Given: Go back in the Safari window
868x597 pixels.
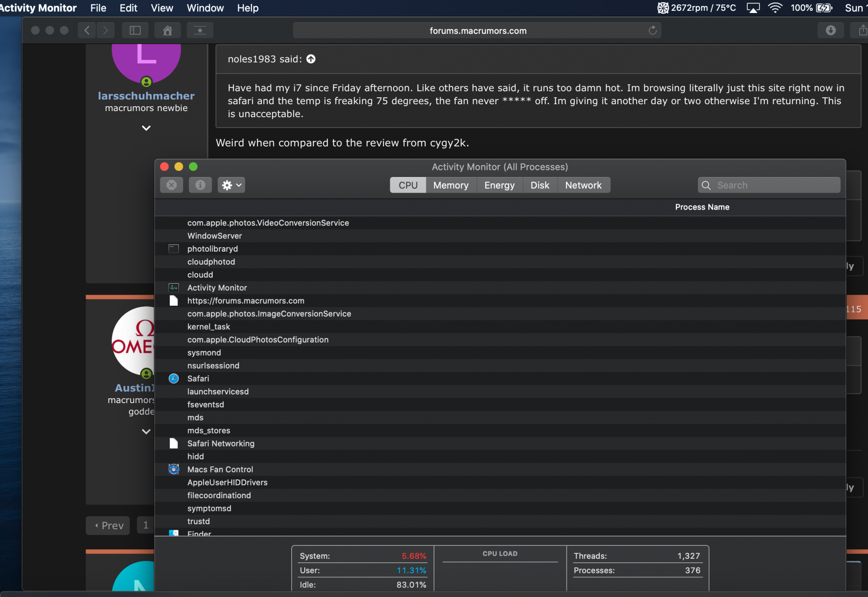Looking at the screenshot, I should [x=87, y=30].
